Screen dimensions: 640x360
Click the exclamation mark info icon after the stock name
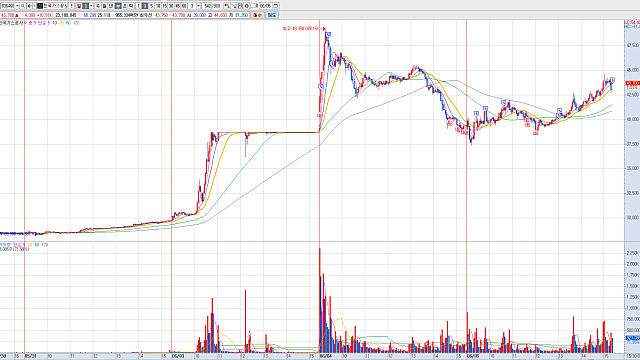pos(72,6)
